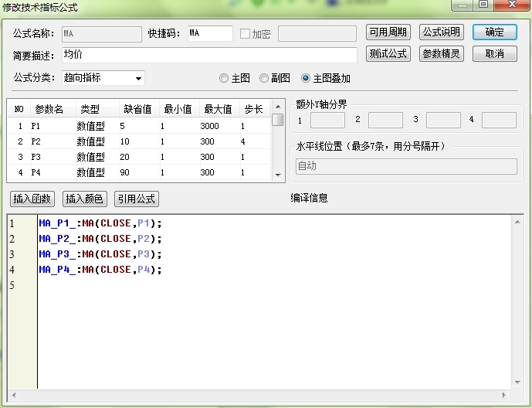The width and height of the screenshot is (532, 408).
Task: Click 插入函数 insert function button
Action: point(32,199)
